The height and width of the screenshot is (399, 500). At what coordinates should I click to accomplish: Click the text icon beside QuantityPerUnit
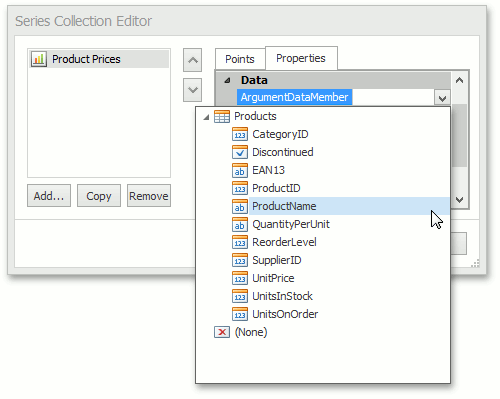pyautogui.click(x=240, y=224)
